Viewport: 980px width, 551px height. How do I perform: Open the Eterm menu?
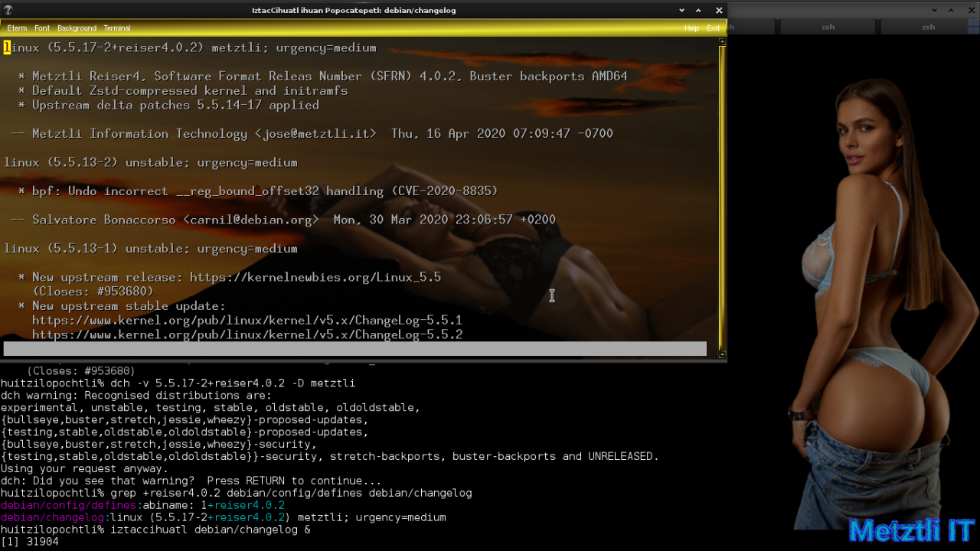(17, 28)
